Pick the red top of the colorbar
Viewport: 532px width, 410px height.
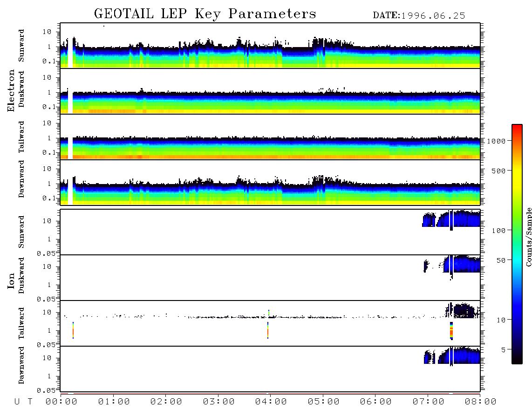[x=517, y=129]
